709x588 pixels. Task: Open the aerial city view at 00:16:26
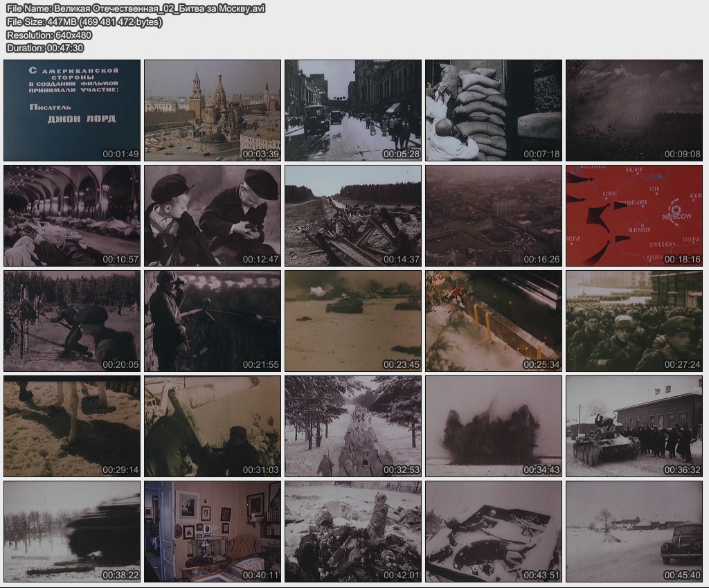[x=494, y=215]
